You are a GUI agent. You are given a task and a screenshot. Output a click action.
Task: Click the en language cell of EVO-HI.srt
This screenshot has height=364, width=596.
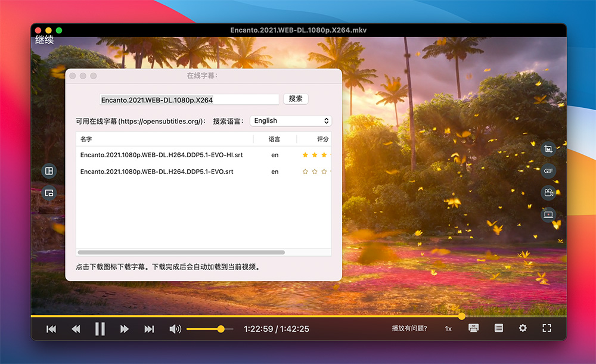tap(275, 155)
